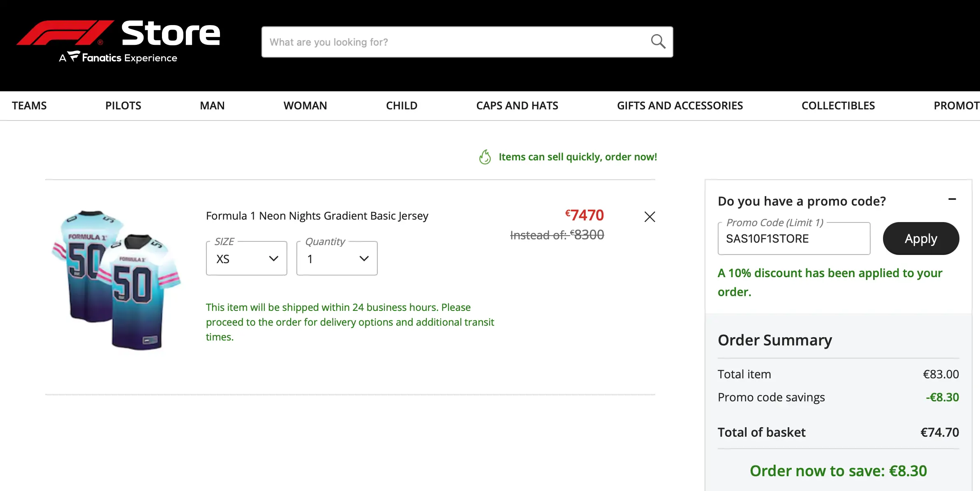
Task: Collapse the promo code section with the minus icon
Action: coord(952,199)
